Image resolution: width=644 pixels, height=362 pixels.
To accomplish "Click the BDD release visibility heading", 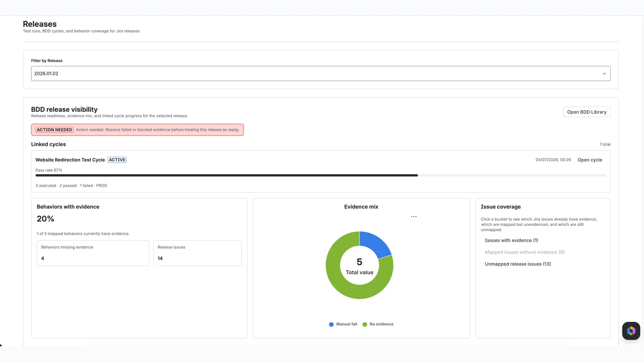I will coord(64,109).
